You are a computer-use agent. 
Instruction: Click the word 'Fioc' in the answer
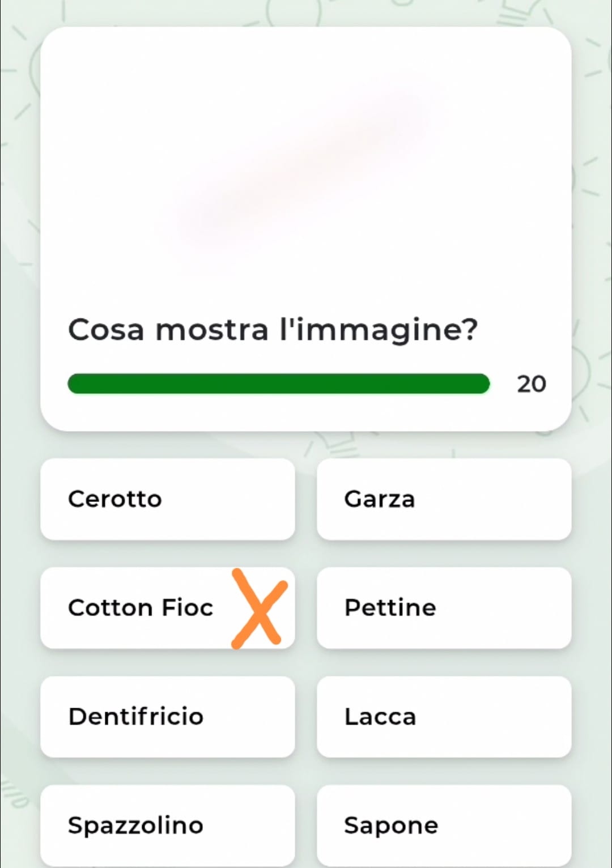187,608
